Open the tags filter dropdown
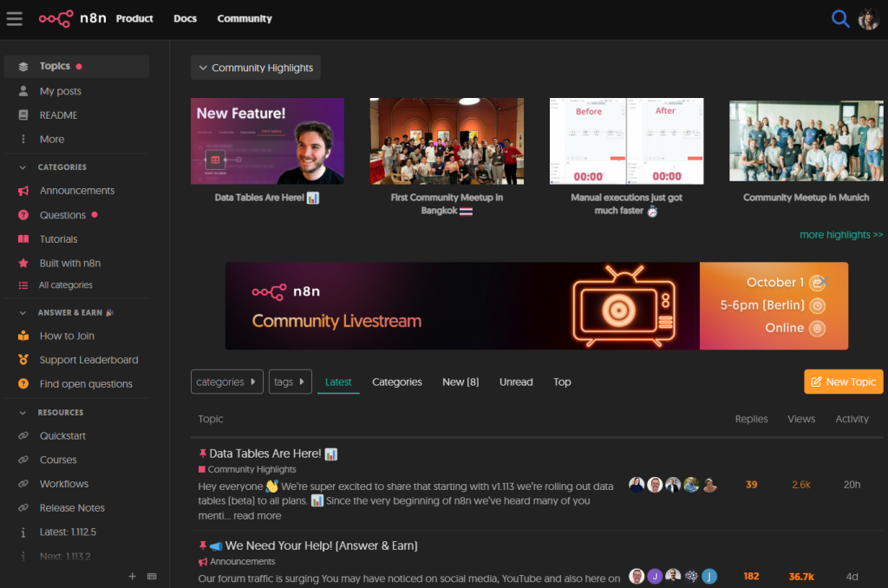This screenshot has width=888, height=588. [290, 382]
